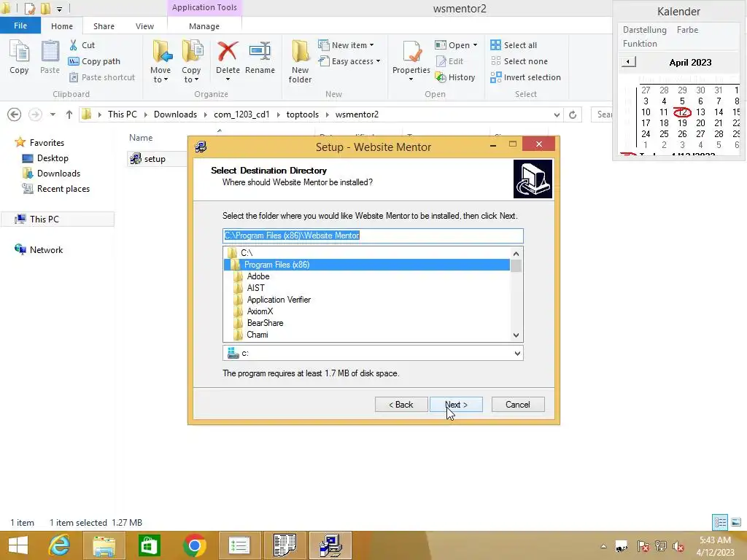Select Desktop under Favorites

point(46,158)
